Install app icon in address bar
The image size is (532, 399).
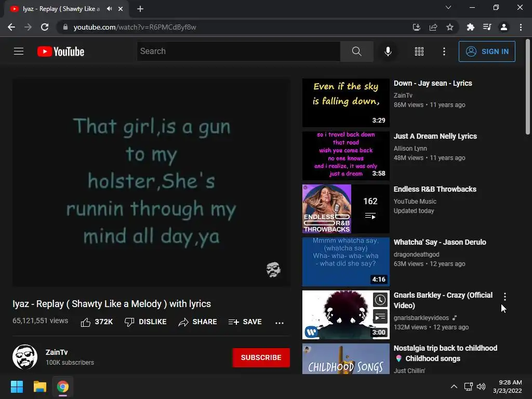pyautogui.click(x=416, y=27)
